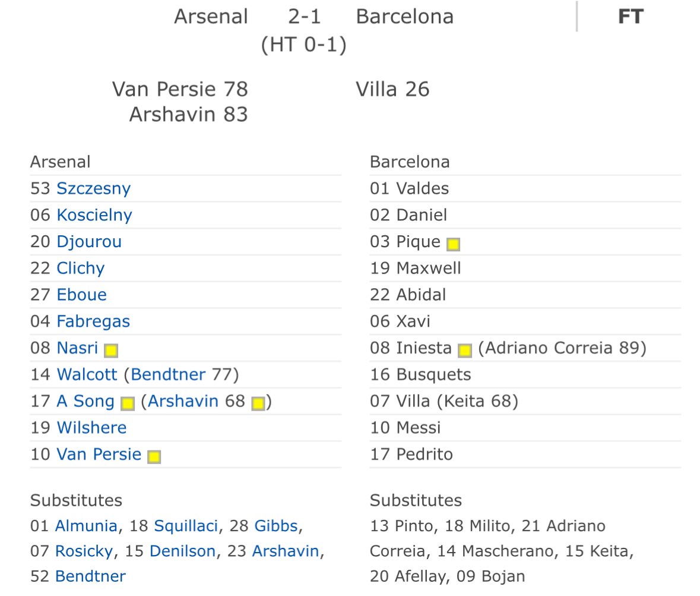Open the Bendtner 77 substitution link
700x596 pixels.
tap(168, 374)
